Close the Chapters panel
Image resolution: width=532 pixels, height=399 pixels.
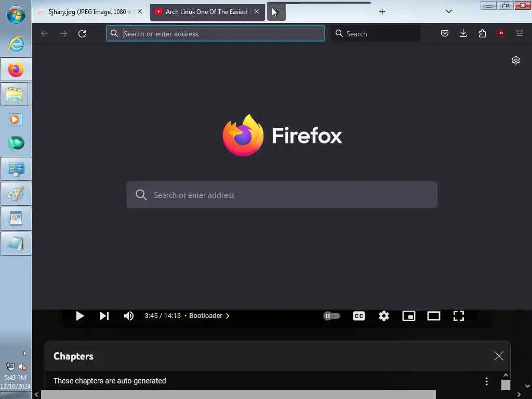tap(498, 356)
